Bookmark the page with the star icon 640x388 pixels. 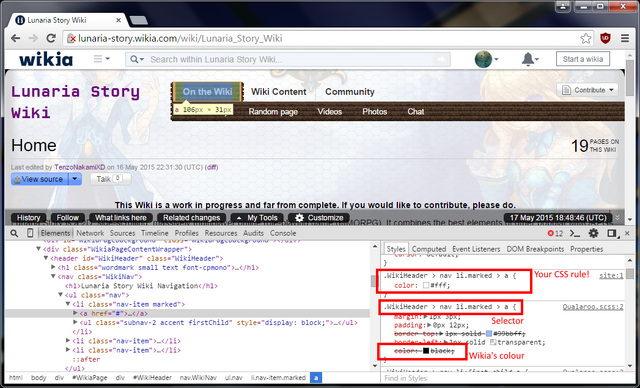point(586,38)
